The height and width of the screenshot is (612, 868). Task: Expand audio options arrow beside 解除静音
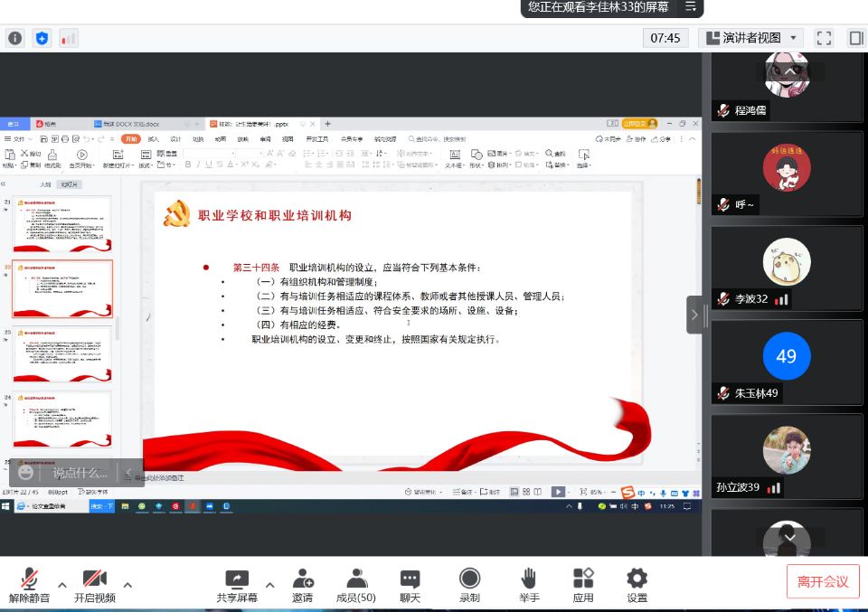[x=62, y=584]
